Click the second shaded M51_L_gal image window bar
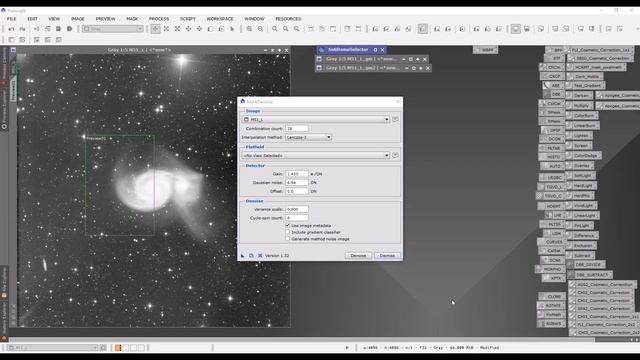This screenshot has height=360, width=640. 373,68
